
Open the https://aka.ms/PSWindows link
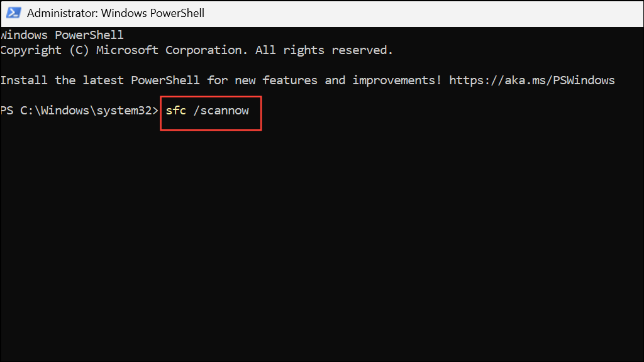[532, 80]
